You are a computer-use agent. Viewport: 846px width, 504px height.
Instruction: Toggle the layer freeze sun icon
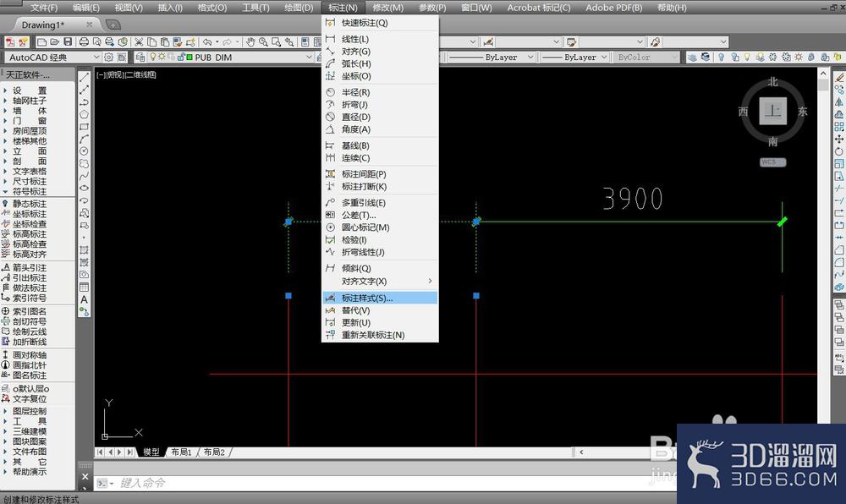coord(162,57)
